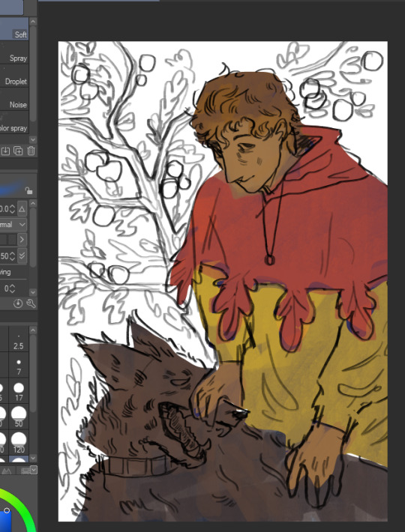Image resolution: width=405 pixels, height=532 pixels.
Task: Open brush size dynamics triangle button
Action: (x=22, y=209)
